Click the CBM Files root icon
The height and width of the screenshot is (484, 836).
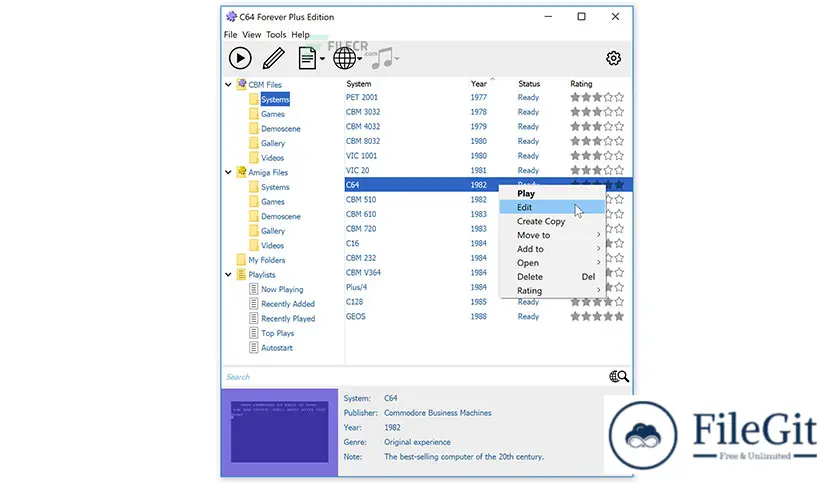(x=242, y=84)
